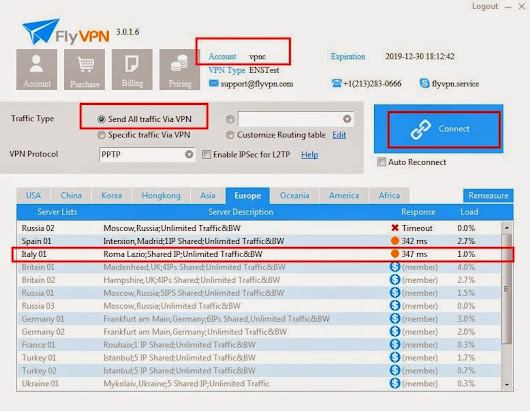Toggle the Auto Reconnect checkbox
This screenshot has height=411, width=530.
pos(381,162)
